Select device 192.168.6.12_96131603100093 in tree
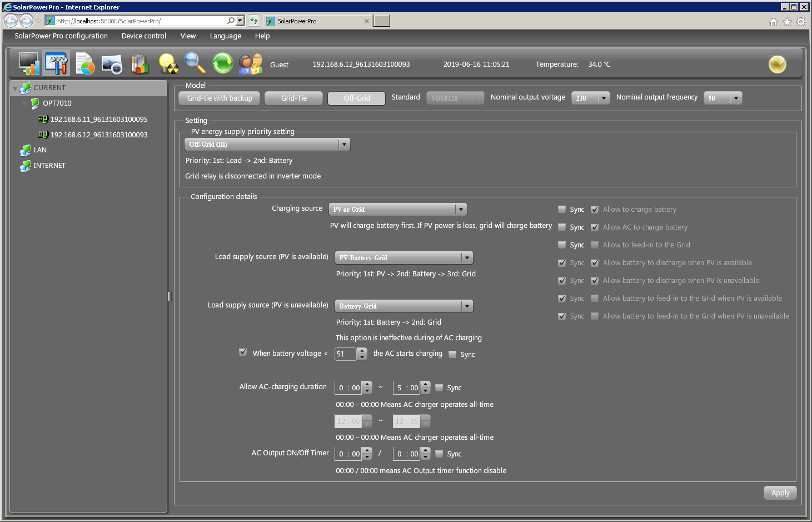 98,135
